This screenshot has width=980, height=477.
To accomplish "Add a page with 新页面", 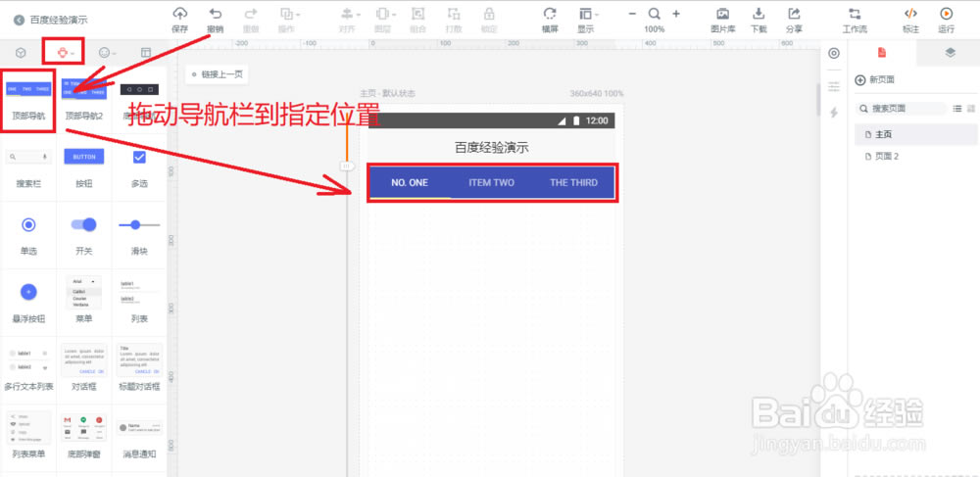I will click(x=875, y=80).
